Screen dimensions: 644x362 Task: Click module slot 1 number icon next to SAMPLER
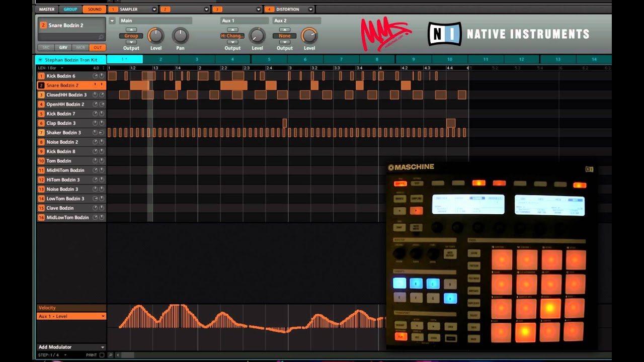[x=113, y=9]
